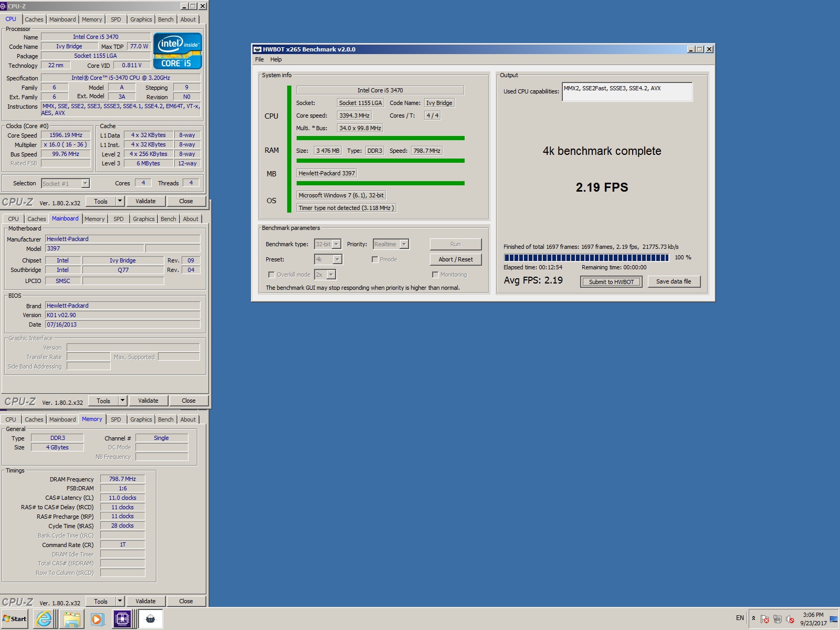Click the Hewlett-Packard 3397 motherboard field in HWBOT
The width and height of the screenshot is (840, 630).
click(x=327, y=173)
